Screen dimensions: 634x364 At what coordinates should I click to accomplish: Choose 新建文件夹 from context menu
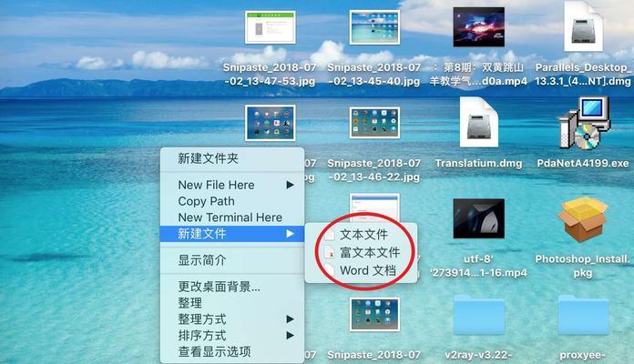[209, 158]
